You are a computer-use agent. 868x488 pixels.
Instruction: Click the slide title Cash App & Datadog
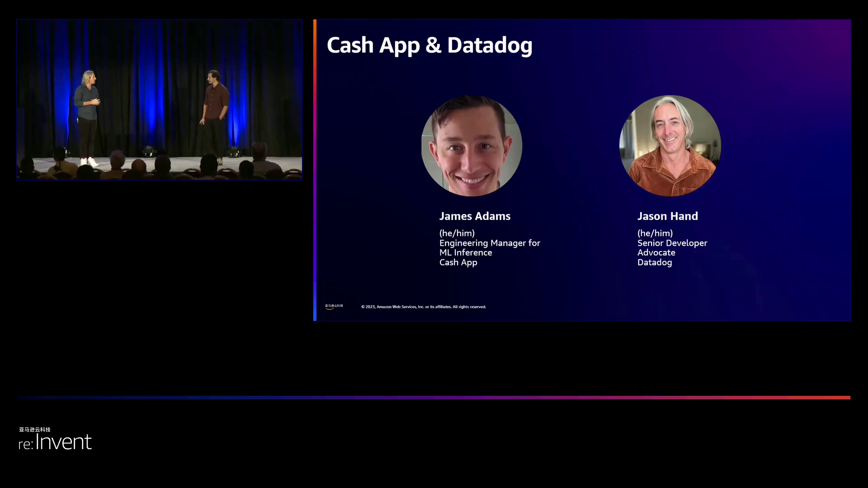[429, 45]
